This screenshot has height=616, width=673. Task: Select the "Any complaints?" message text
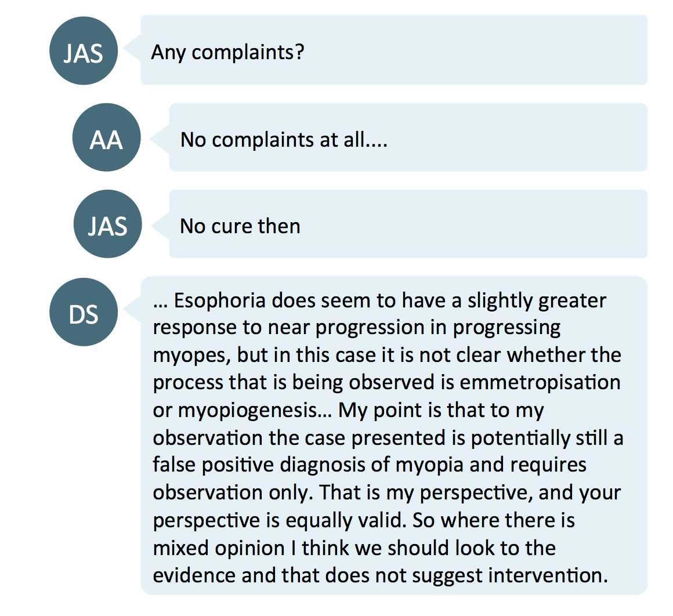[x=227, y=53]
